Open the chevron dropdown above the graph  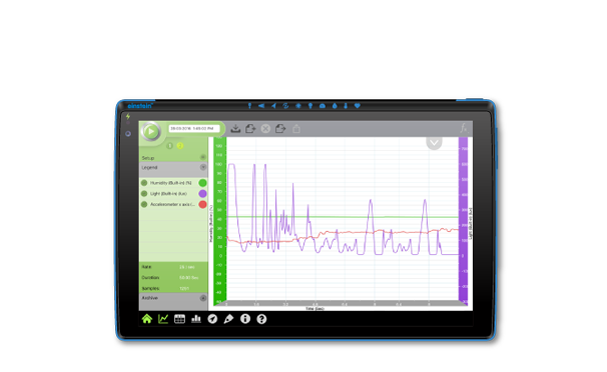pos(434,143)
